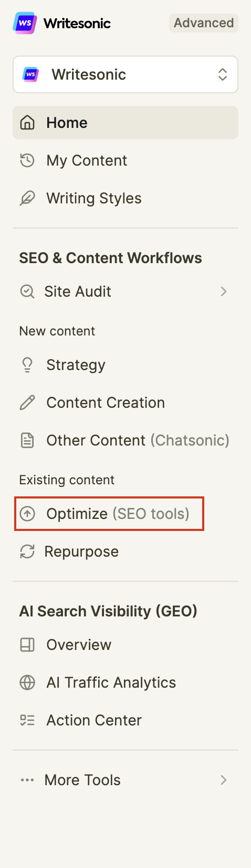Click the Repurpose refresh arrows icon

coord(27,551)
